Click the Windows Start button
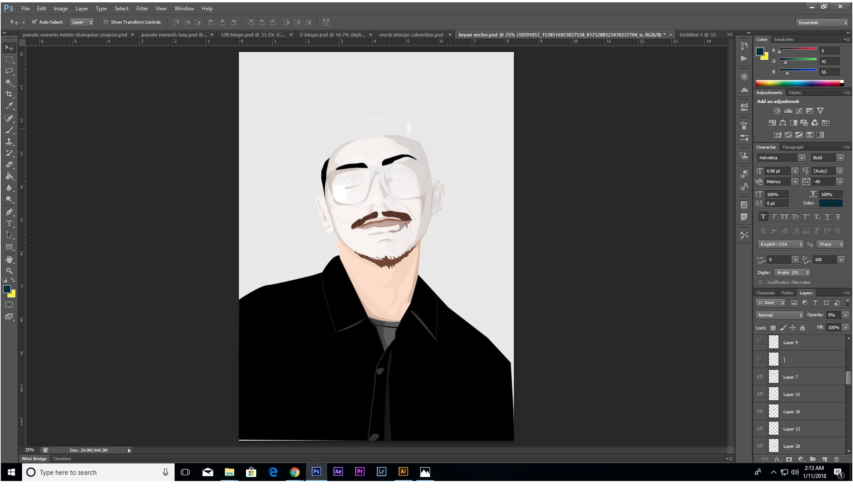Image resolution: width=853 pixels, height=504 pixels. tap(11, 472)
